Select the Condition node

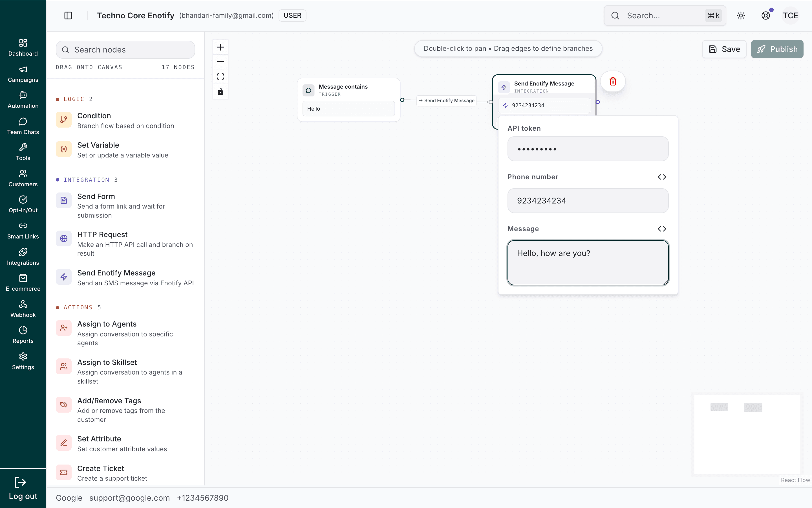click(125, 120)
